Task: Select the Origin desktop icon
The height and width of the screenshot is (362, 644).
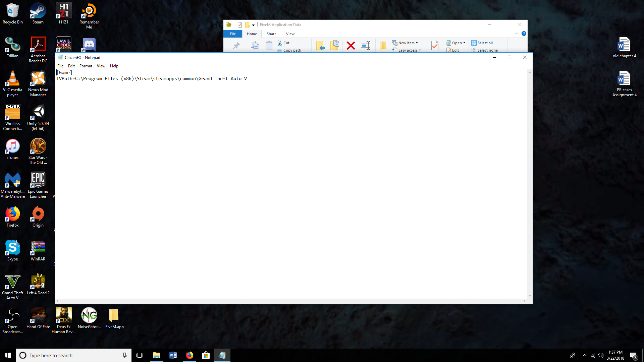Action: coord(38,217)
